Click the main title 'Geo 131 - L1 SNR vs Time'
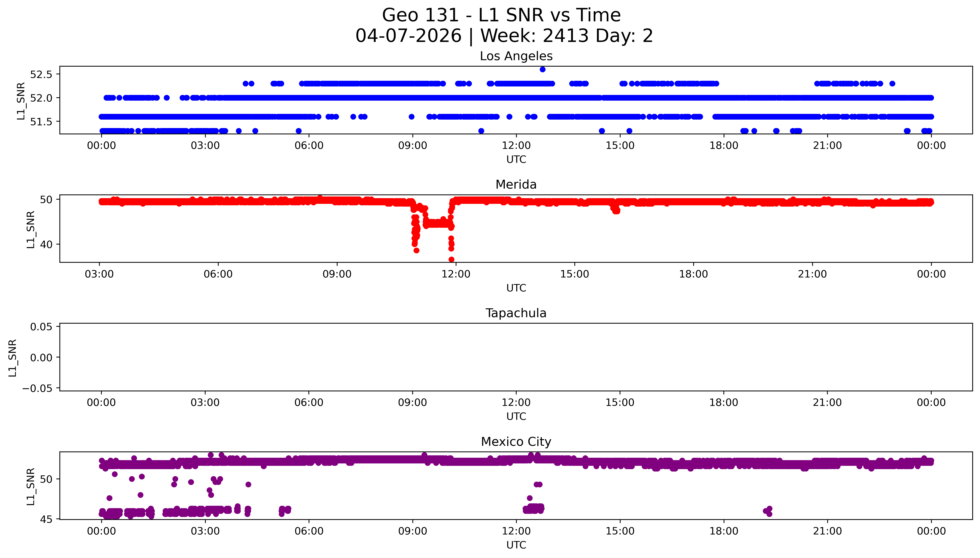Image resolution: width=980 pixels, height=558 pixels. 501,16
